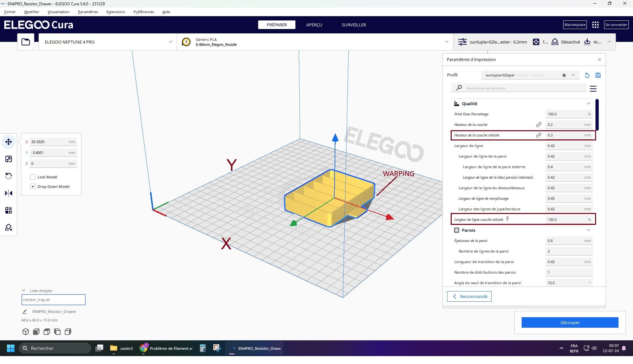Uncheck the Drop Down Model checkbox
This screenshot has width=633, height=364.
[x=33, y=187]
